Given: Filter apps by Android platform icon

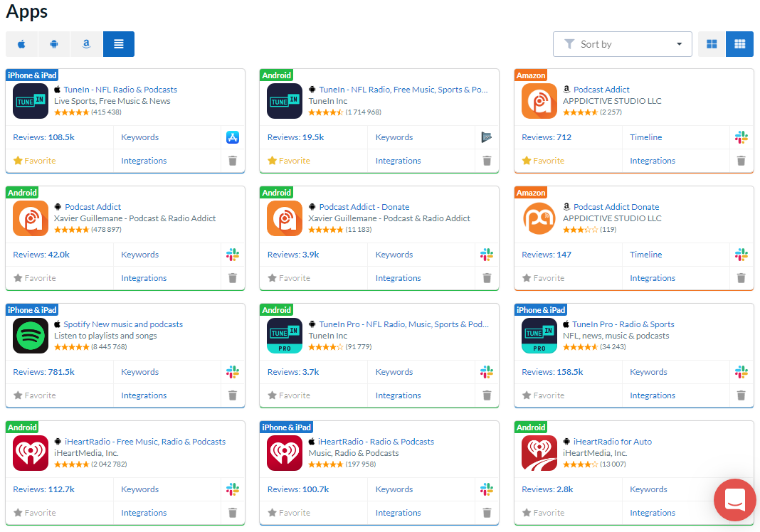Looking at the screenshot, I should pyautogui.click(x=54, y=44).
